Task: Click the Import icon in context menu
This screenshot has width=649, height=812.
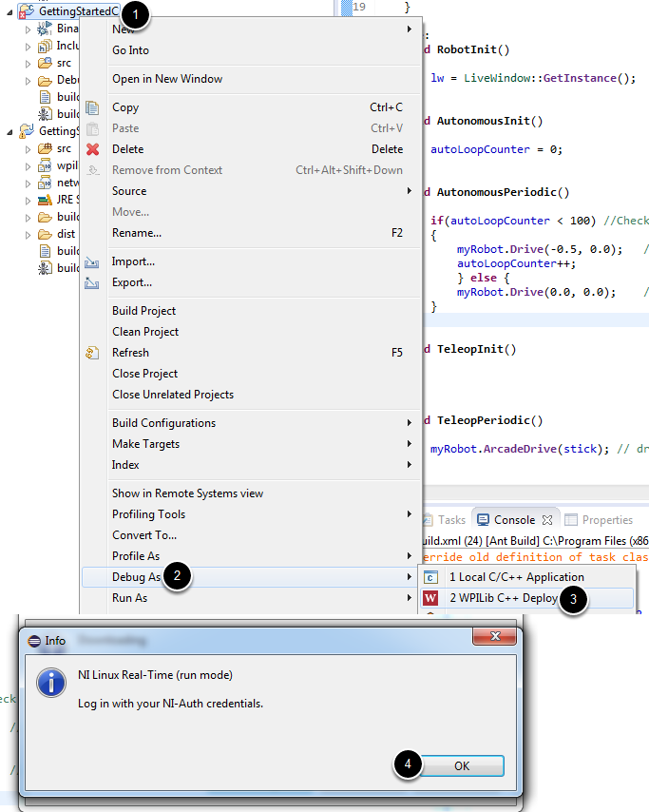Action: coord(92,262)
